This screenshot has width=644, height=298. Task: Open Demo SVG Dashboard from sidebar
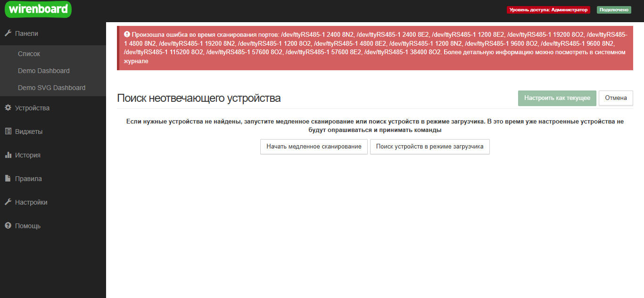click(x=51, y=88)
